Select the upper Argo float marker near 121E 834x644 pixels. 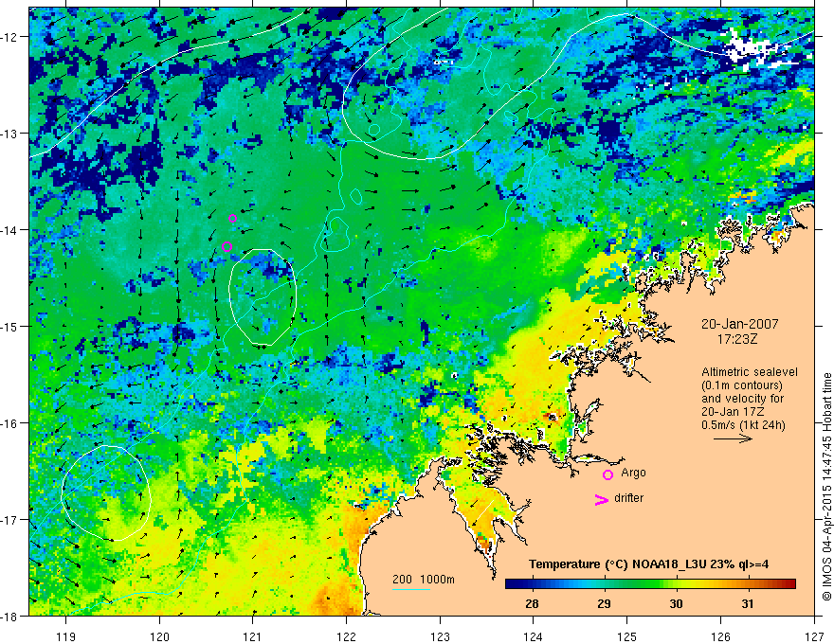click(x=232, y=219)
